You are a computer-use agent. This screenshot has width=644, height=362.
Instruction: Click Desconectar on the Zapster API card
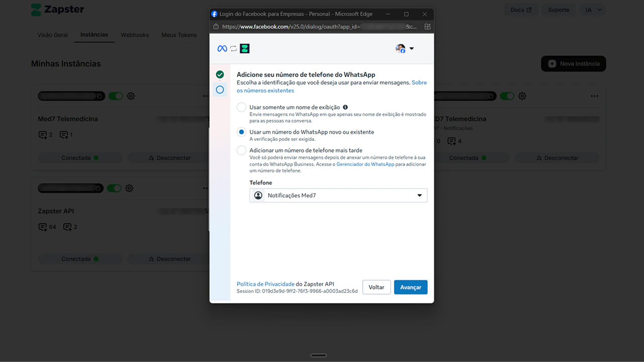coord(170,259)
